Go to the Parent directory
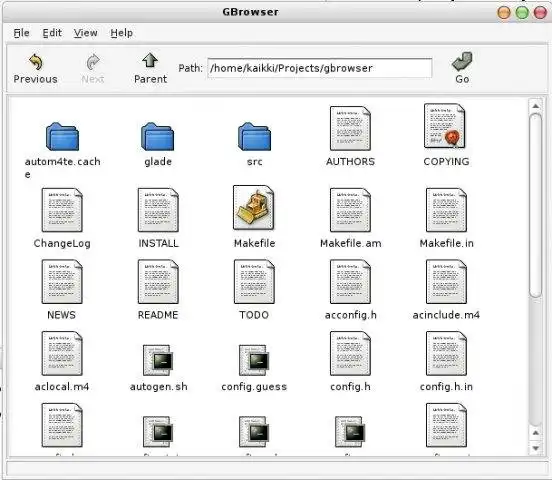Image resolution: width=552 pixels, height=480 pixels. pos(150,61)
